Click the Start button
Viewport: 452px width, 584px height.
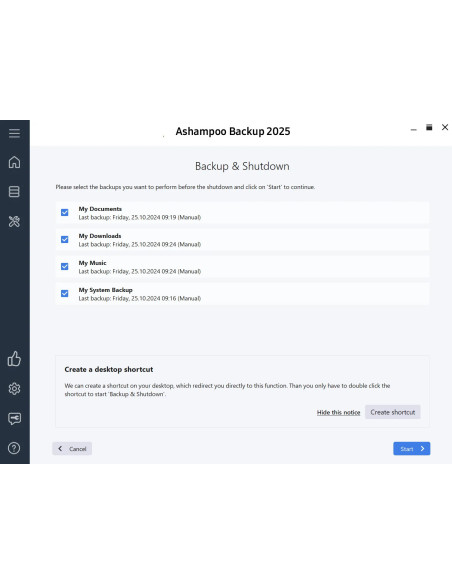412,448
